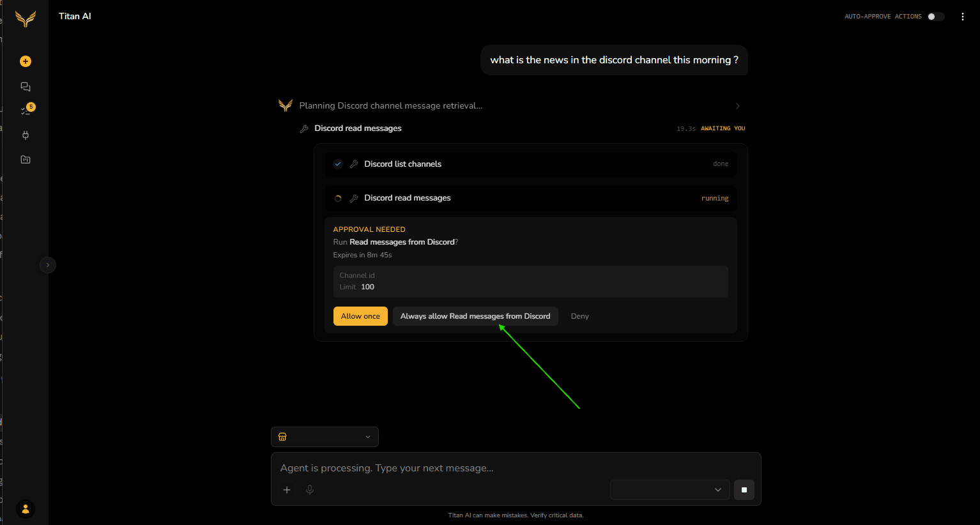Screen dimensions: 980x525
Task: Click wrench icon in running Discord read messages row
Action: (x=354, y=198)
